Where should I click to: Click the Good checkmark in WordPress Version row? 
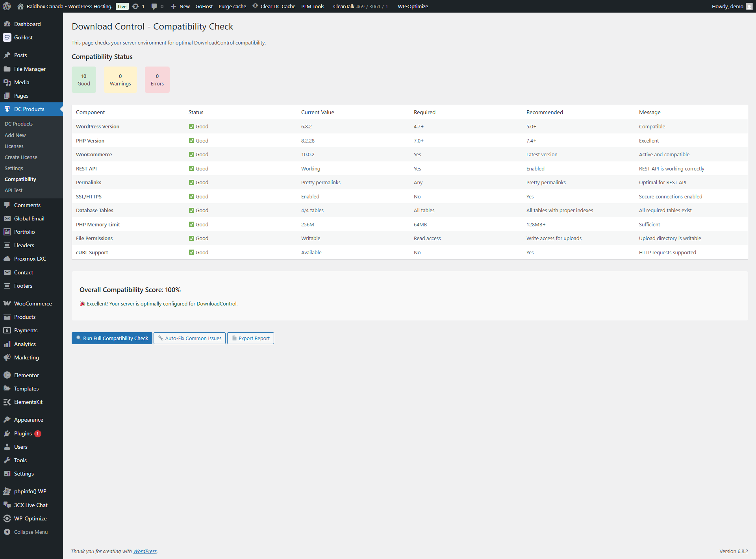(191, 126)
